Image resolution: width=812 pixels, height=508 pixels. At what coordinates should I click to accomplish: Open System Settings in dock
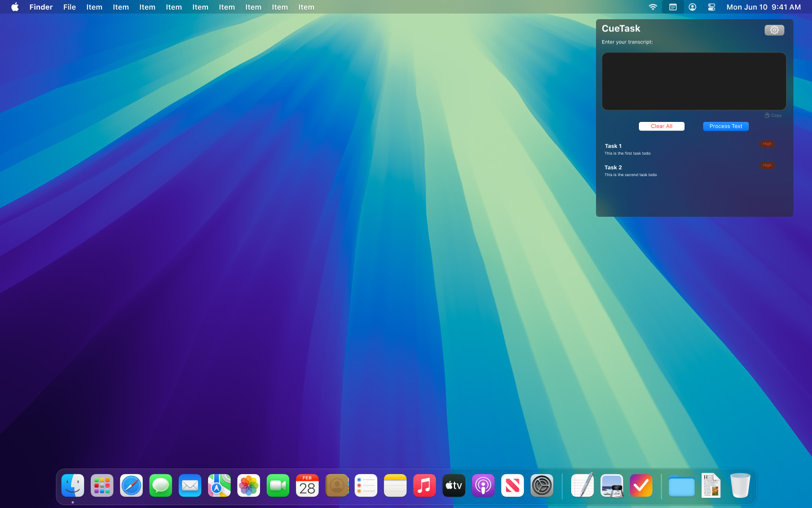(x=542, y=485)
